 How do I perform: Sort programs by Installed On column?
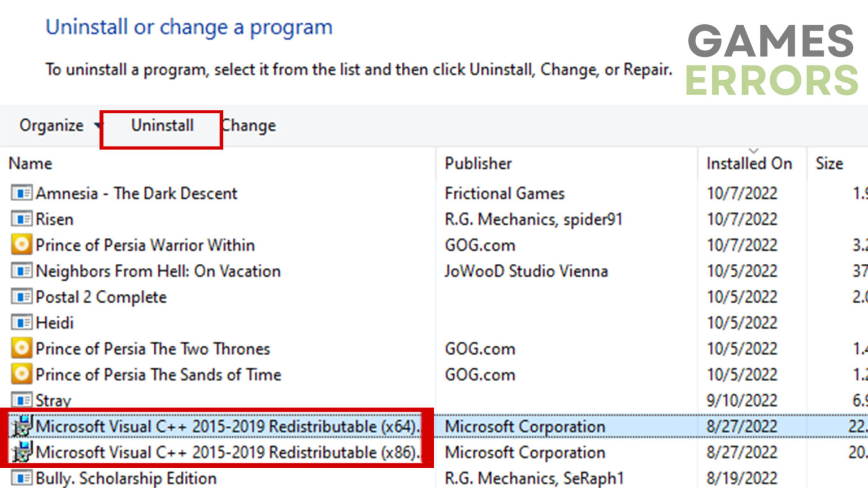[749, 164]
